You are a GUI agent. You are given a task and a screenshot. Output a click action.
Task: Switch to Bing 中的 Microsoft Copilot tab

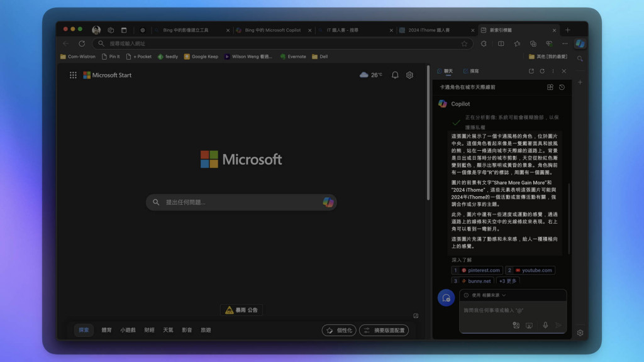(x=273, y=30)
